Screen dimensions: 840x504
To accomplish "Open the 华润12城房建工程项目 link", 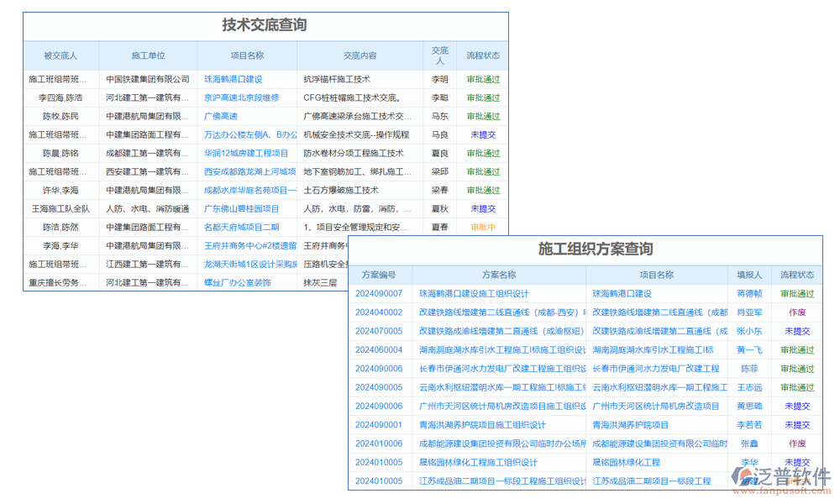I will pyautogui.click(x=247, y=153).
